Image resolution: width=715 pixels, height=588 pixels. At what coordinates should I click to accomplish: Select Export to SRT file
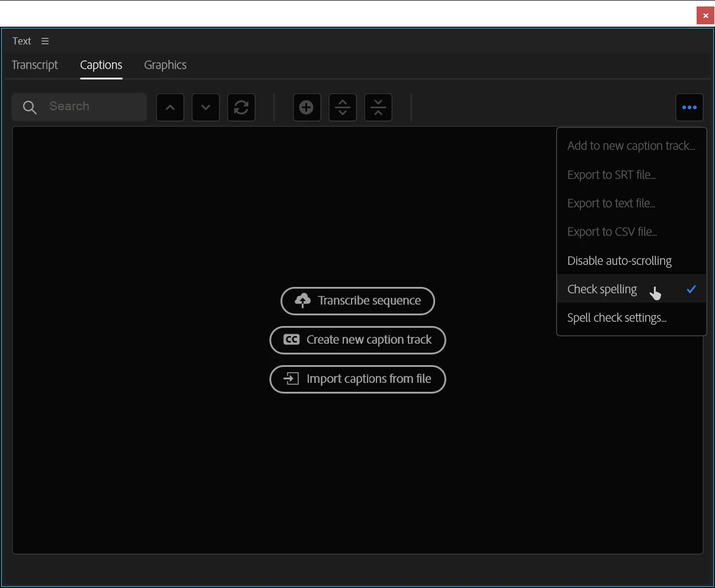click(631, 175)
